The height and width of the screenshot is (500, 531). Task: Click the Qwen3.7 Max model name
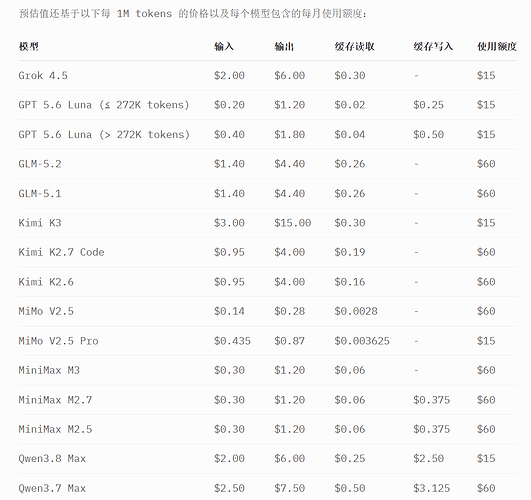coord(52,488)
